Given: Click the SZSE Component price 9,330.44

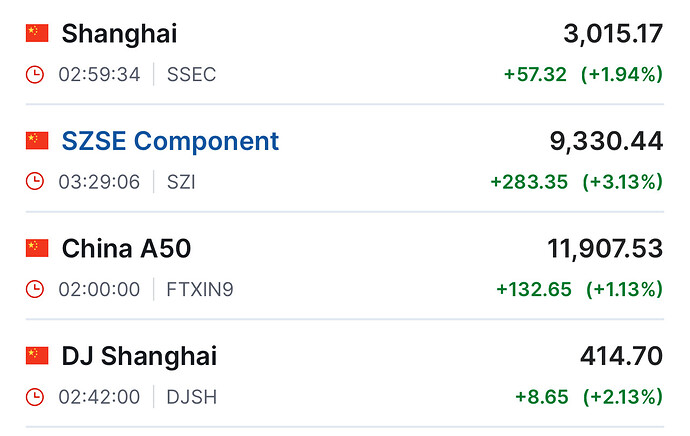Looking at the screenshot, I should [x=606, y=141].
